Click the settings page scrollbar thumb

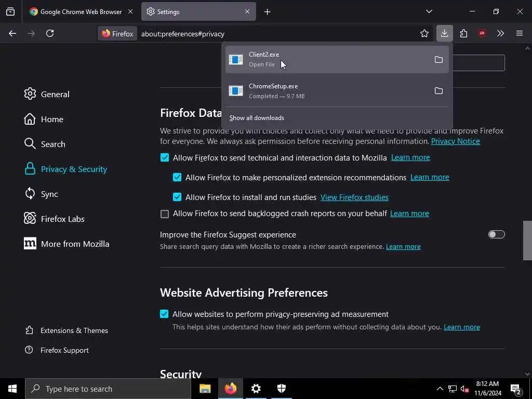pyautogui.click(x=527, y=241)
